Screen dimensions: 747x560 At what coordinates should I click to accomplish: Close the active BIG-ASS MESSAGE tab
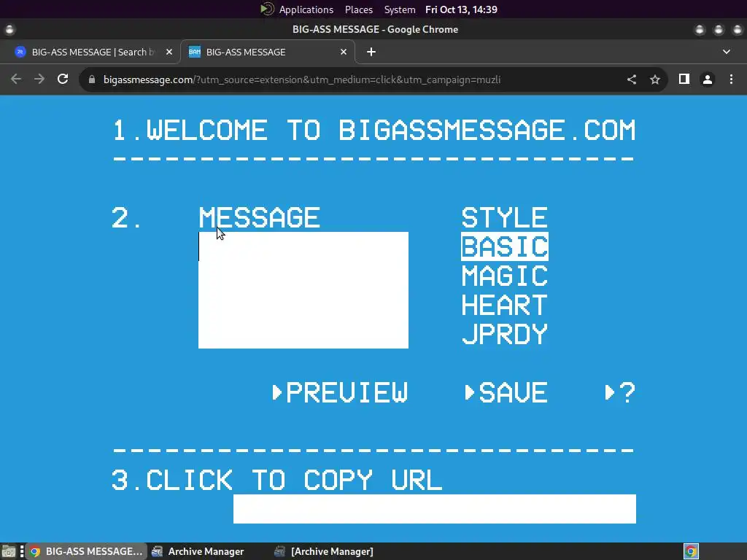click(344, 52)
